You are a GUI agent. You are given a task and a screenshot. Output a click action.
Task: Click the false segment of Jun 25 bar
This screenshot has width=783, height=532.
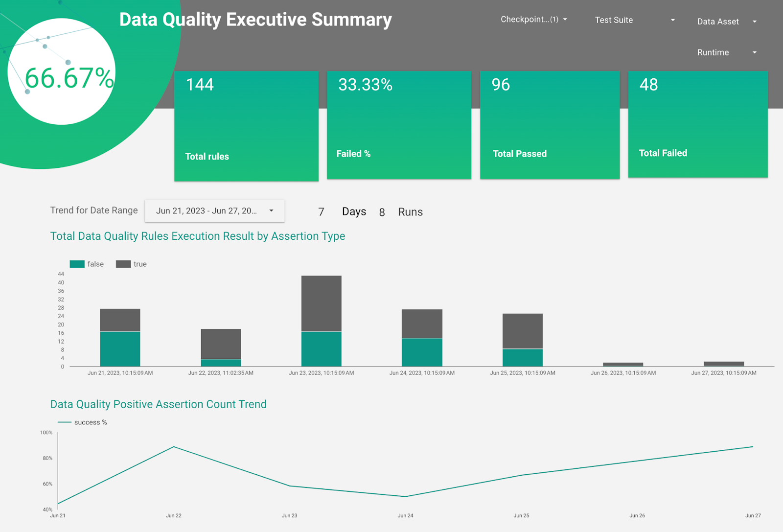pos(523,358)
